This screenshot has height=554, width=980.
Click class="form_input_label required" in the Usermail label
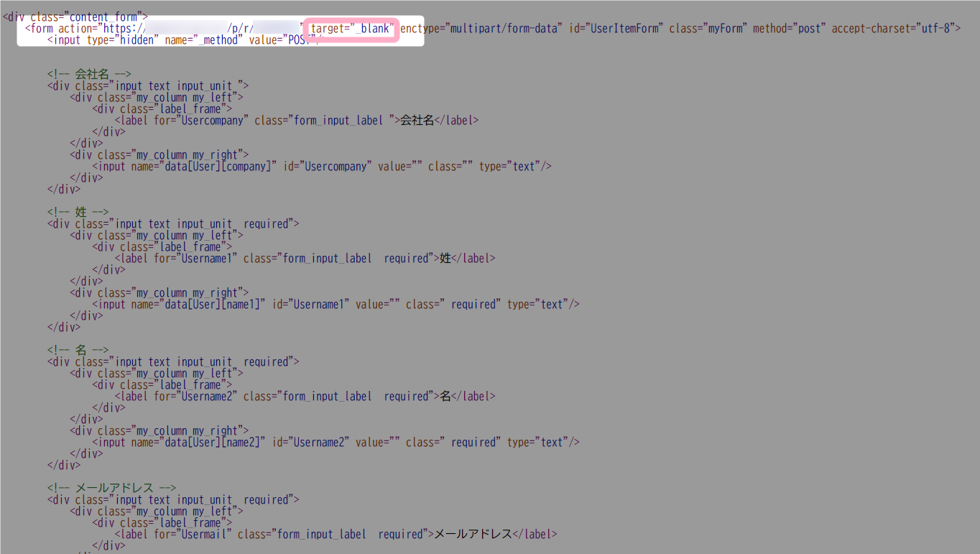point(333,535)
